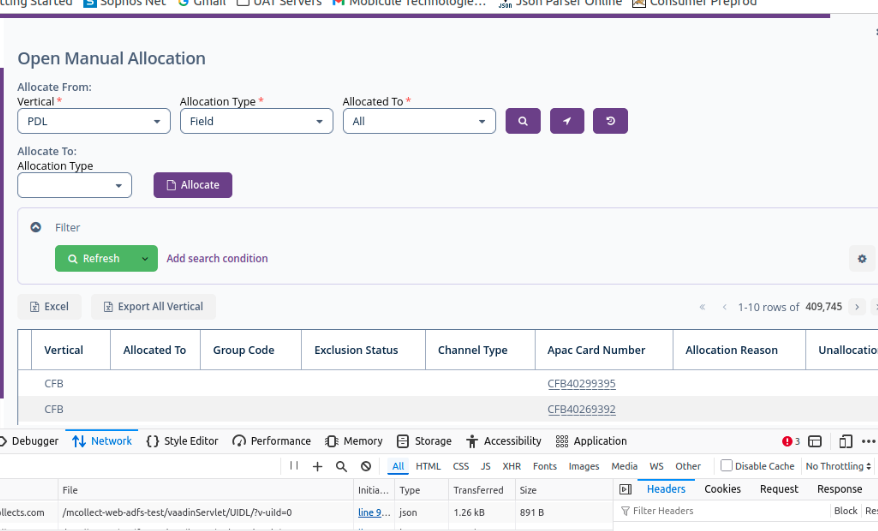Click the plus icon in Network toolbar
Viewport: 878px width, 531px height.
pyautogui.click(x=317, y=466)
